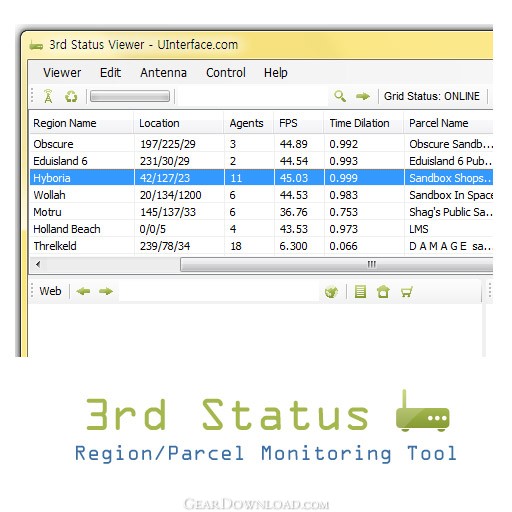Screen dimensions: 512x512
Task: Click the web address input field
Action: click(219, 292)
